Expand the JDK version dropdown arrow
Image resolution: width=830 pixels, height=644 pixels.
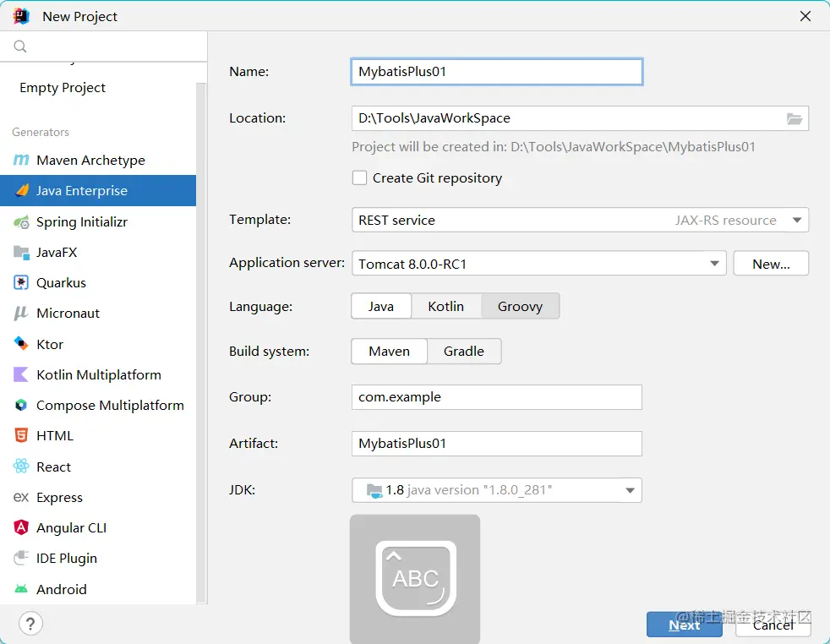click(x=630, y=490)
